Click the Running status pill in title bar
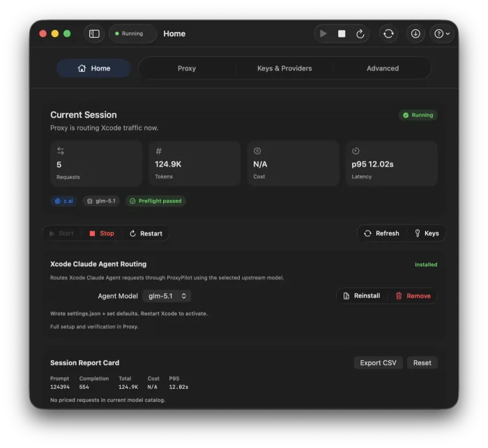 tap(132, 33)
